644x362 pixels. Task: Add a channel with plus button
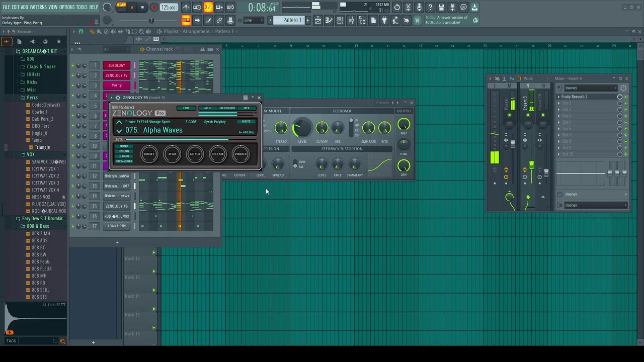tap(117, 242)
